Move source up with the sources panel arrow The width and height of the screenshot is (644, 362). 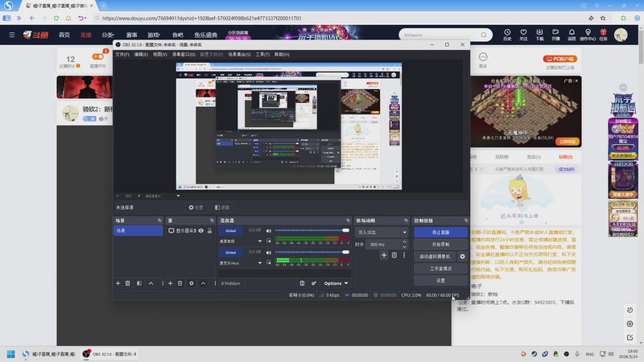(203, 283)
